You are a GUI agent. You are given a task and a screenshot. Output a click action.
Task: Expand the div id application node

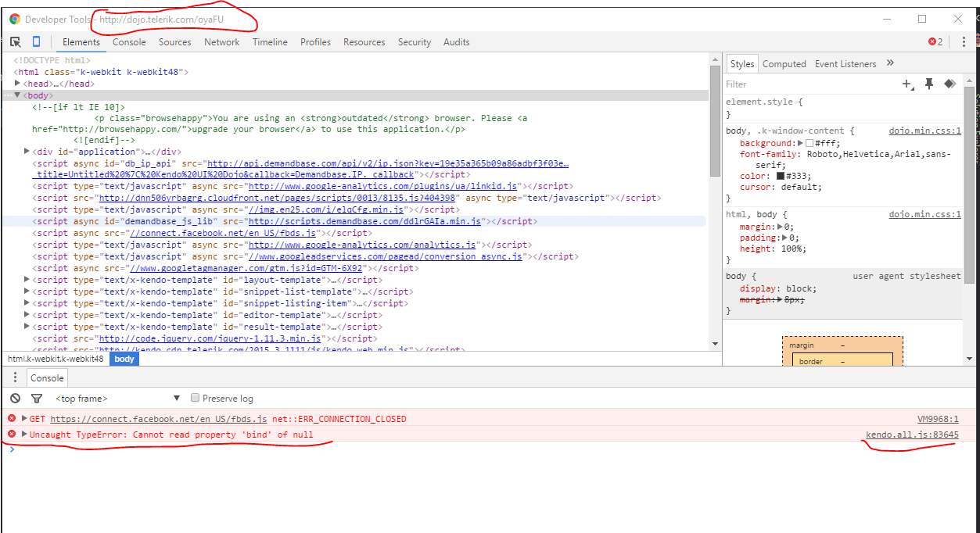[27, 151]
